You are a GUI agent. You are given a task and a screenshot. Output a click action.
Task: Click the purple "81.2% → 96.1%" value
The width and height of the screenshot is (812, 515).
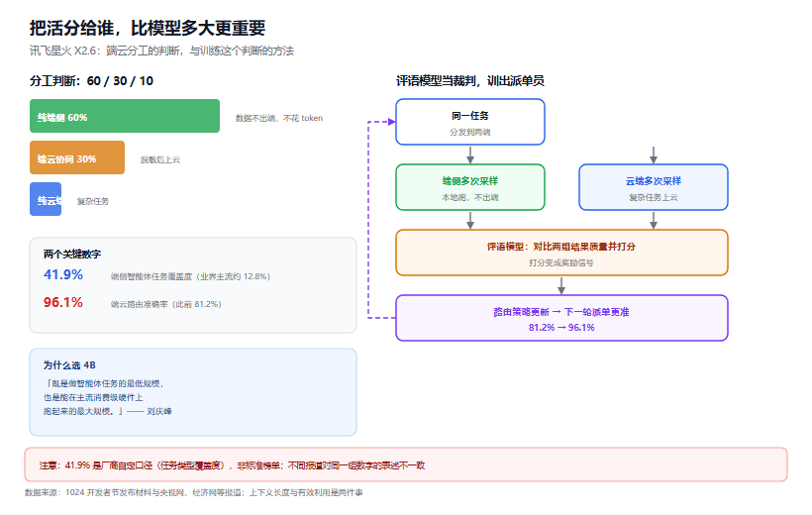pos(561,328)
